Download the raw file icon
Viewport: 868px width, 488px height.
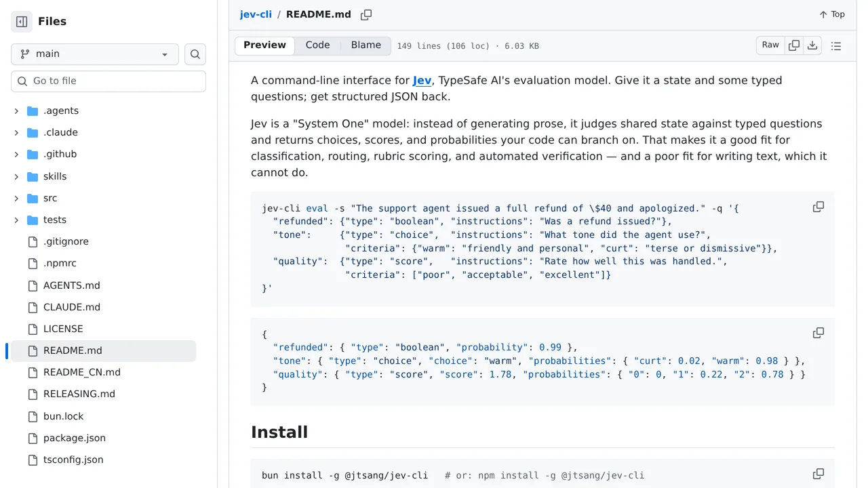point(812,45)
